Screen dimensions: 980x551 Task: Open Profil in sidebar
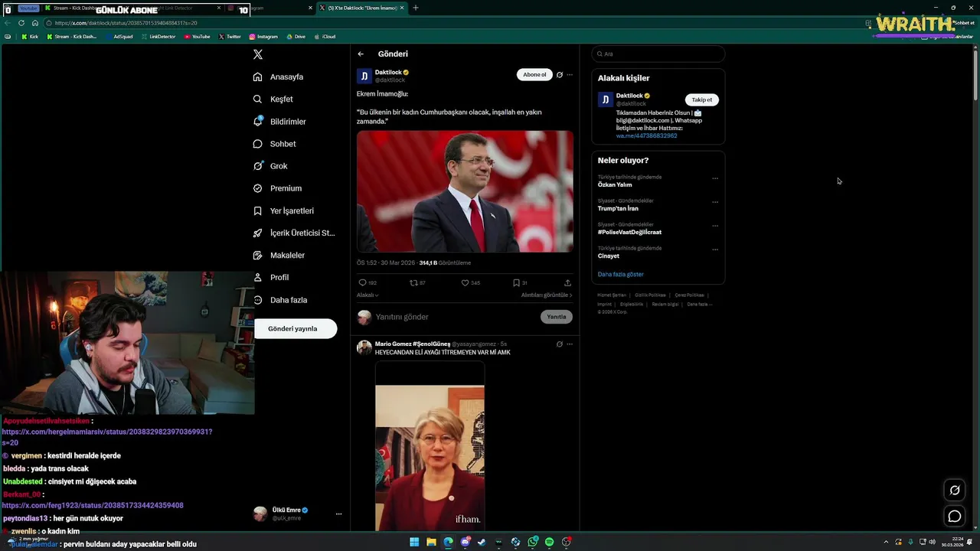tap(271, 277)
